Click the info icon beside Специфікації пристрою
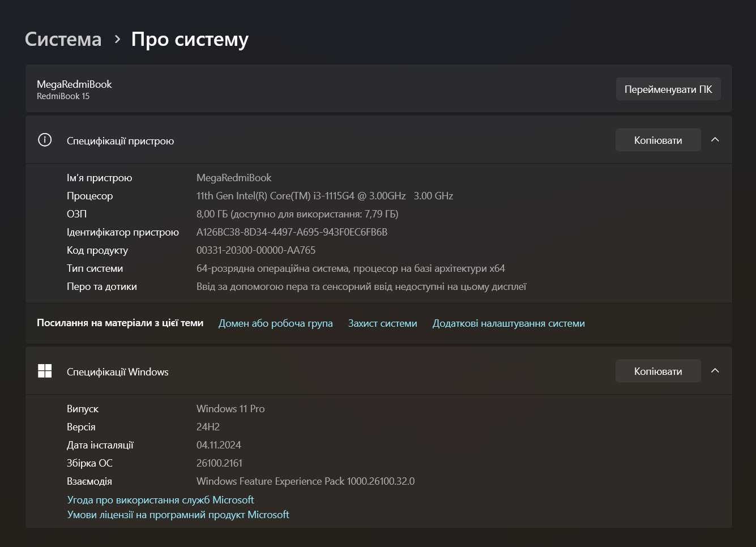 coord(45,140)
